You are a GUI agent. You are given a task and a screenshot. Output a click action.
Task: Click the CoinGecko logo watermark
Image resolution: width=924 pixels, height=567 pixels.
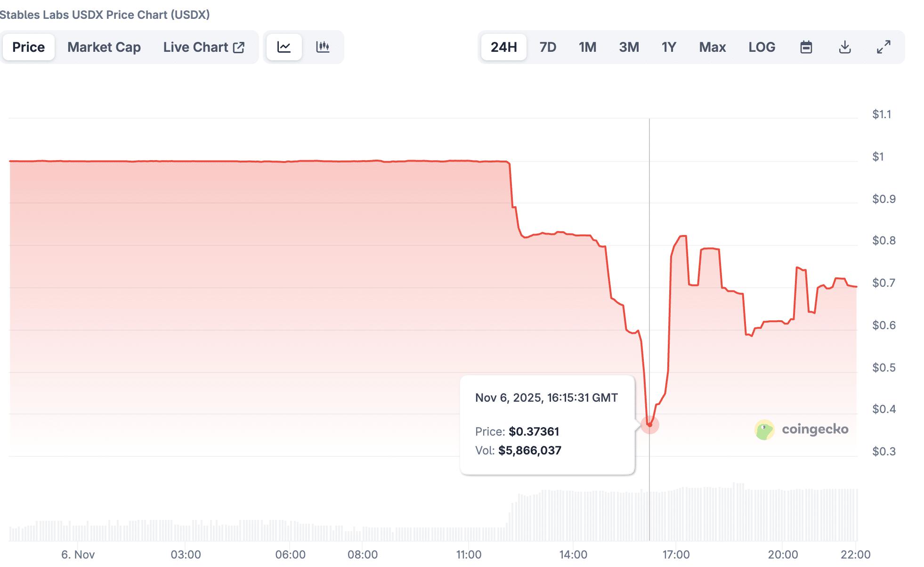(802, 429)
